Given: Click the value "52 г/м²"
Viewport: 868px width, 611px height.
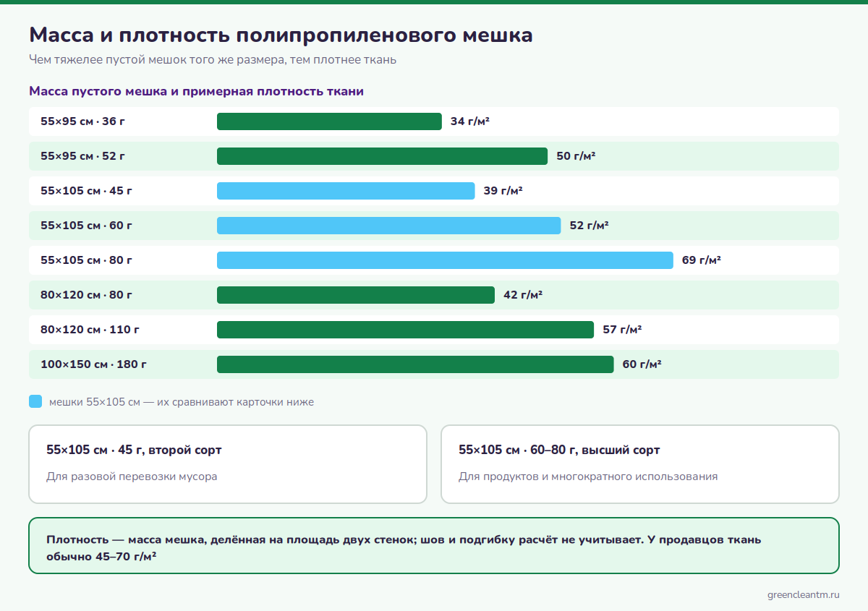Looking at the screenshot, I should pyautogui.click(x=589, y=226).
